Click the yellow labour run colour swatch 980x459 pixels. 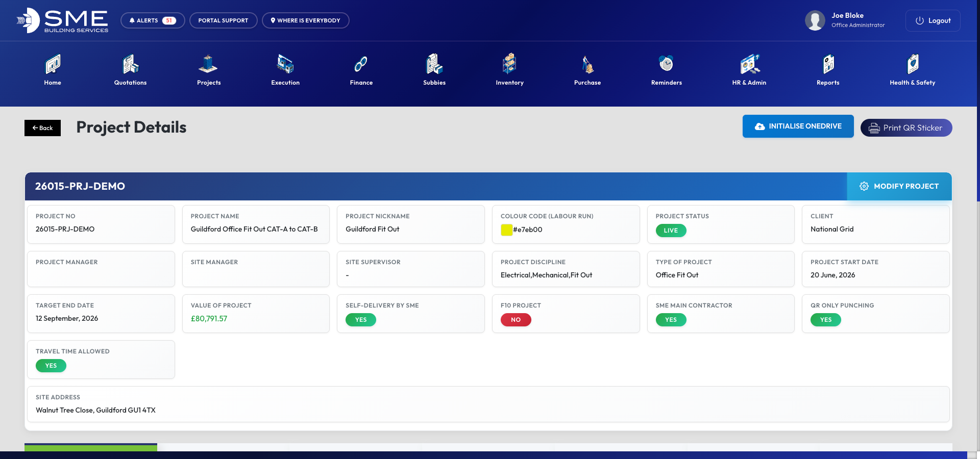(x=506, y=230)
